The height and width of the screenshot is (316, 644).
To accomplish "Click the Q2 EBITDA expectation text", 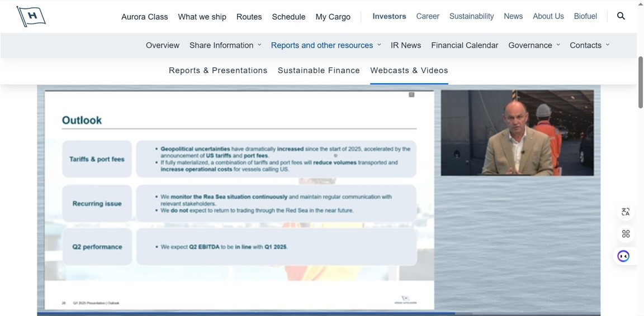I will pyautogui.click(x=224, y=247).
